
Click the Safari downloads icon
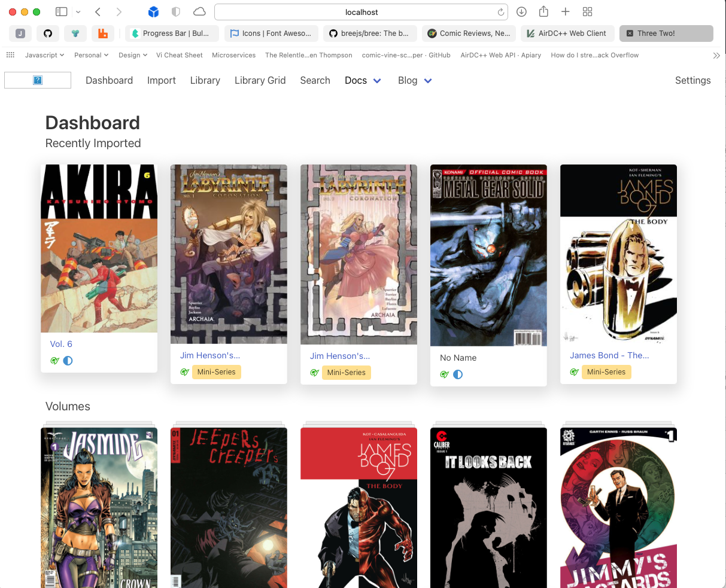coord(521,12)
